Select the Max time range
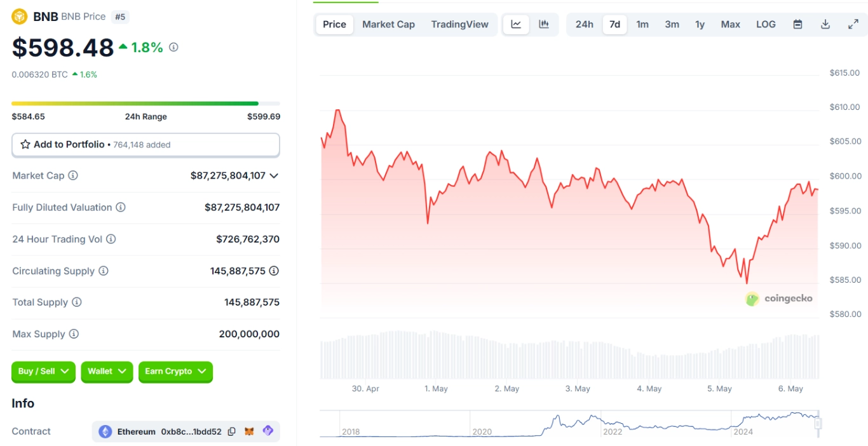 731,24
